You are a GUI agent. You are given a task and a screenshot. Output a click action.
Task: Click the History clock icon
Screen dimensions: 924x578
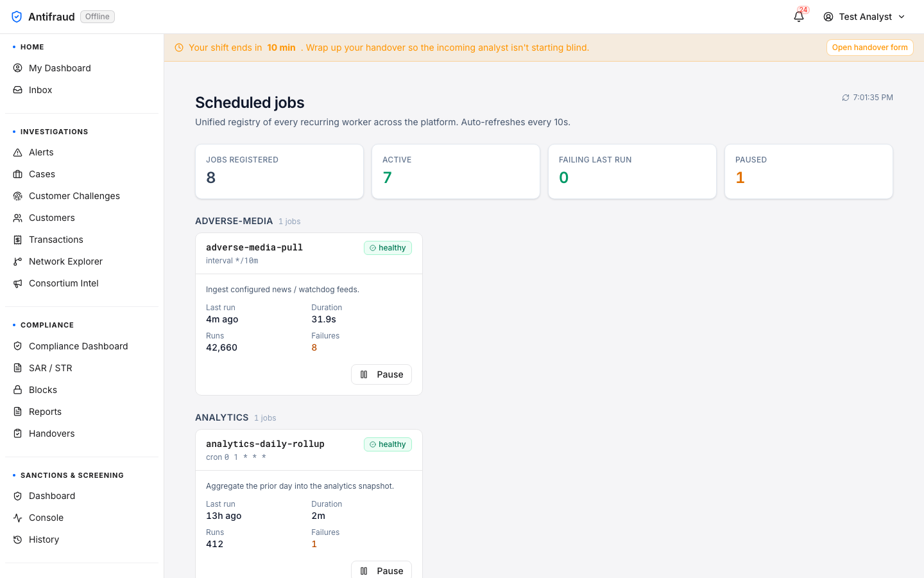tap(18, 539)
